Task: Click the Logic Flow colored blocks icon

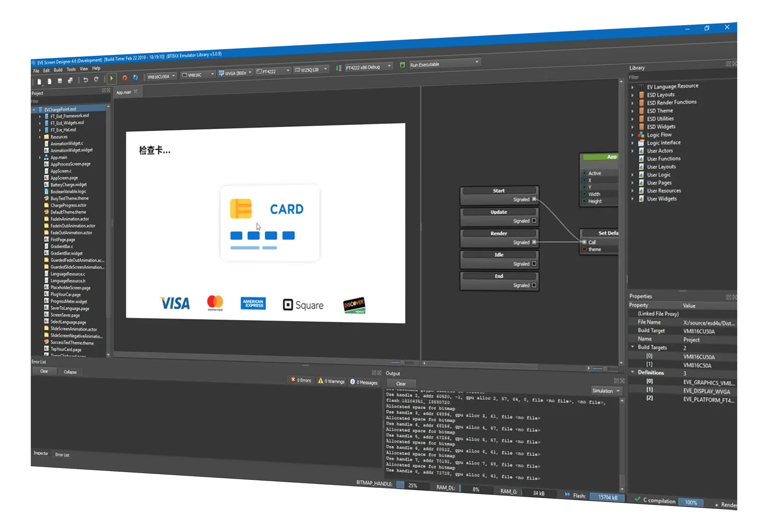Action: tap(641, 135)
